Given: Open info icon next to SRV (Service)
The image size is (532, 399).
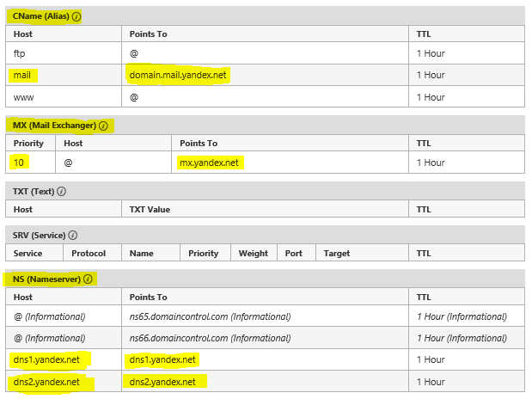Looking at the screenshot, I should pyautogui.click(x=72, y=235).
